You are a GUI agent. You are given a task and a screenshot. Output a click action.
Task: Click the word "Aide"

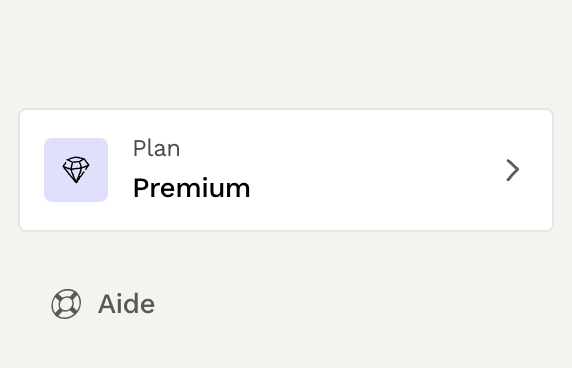(x=127, y=304)
